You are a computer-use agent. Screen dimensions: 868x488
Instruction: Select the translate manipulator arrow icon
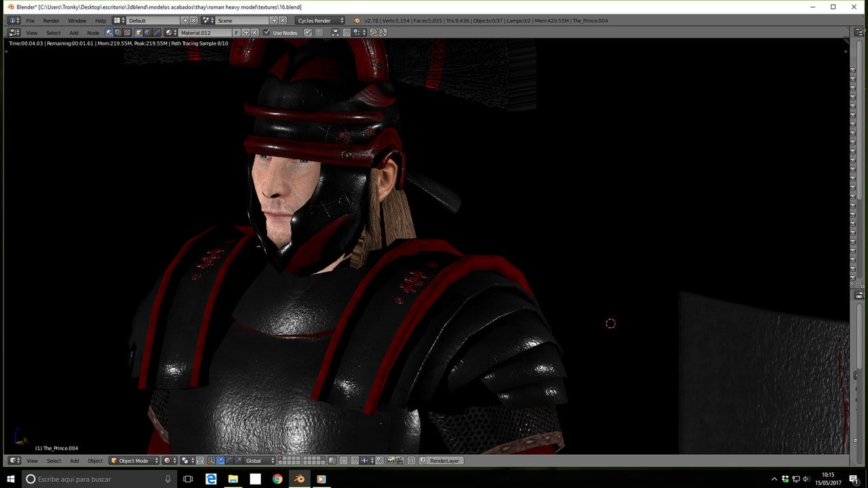point(220,461)
